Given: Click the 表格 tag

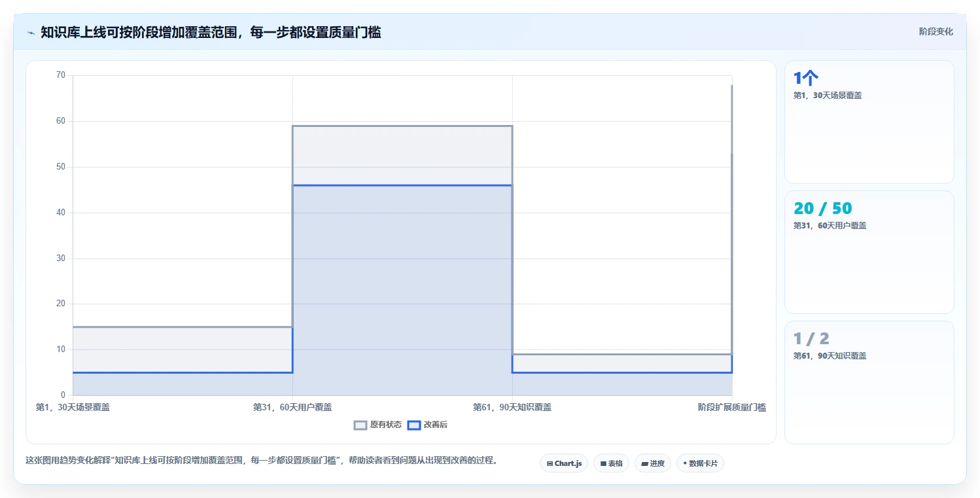Looking at the screenshot, I should coord(611,463).
